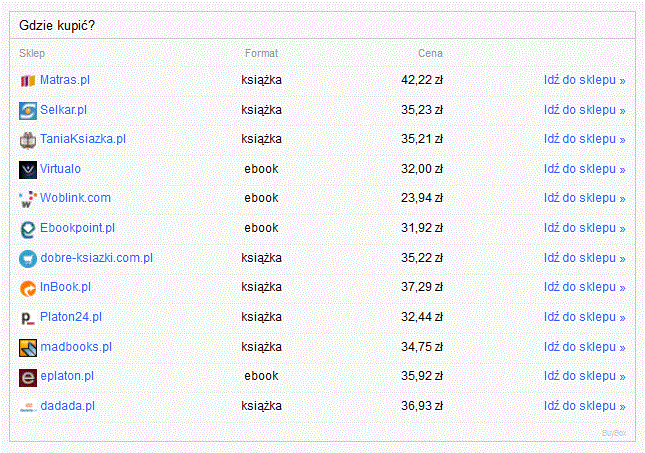Image resolution: width=645 pixels, height=453 pixels.
Task: Click the Woblink.com store icon
Action: click(28, 199)
